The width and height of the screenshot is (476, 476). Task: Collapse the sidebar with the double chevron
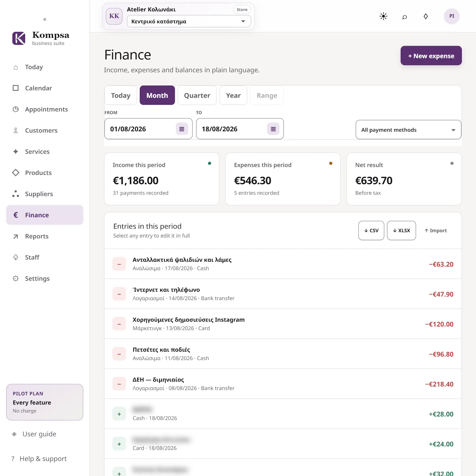pos(45,19)
